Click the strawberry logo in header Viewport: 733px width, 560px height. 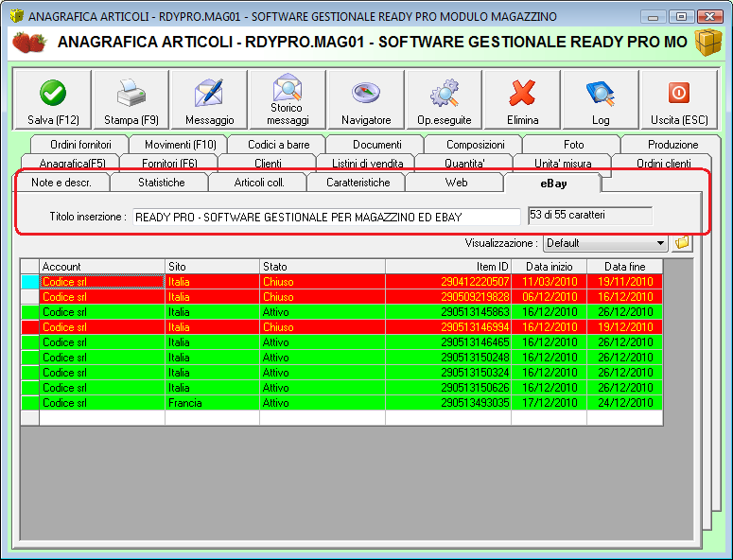(x=29, y=42)
